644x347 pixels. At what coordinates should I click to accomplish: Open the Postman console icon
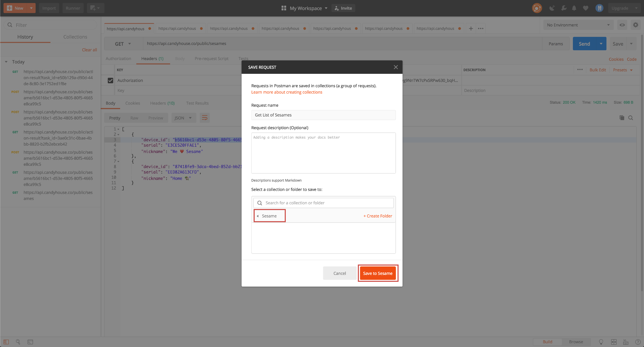point(30,342)
